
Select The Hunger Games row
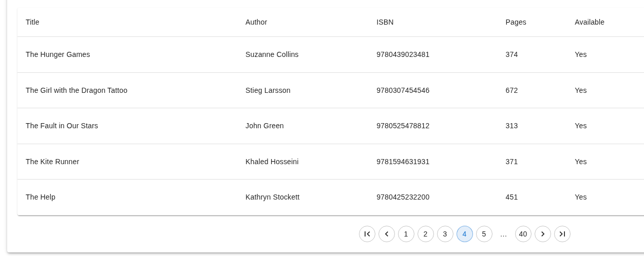point(58,54)
